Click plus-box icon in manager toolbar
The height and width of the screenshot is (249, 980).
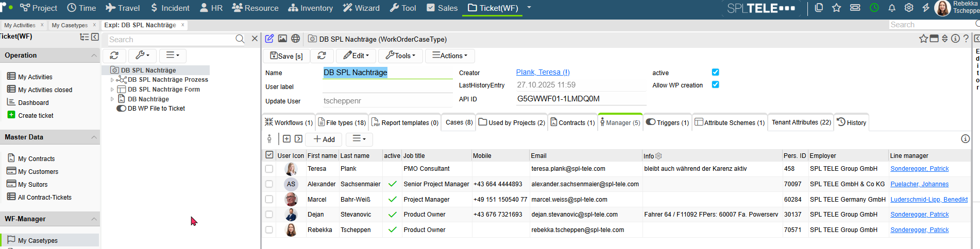286,139
